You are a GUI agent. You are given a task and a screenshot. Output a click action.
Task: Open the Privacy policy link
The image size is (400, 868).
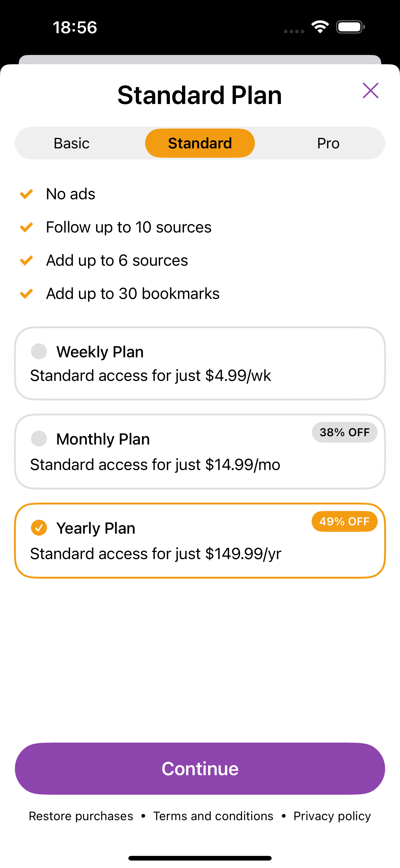[x=332, y=816]
